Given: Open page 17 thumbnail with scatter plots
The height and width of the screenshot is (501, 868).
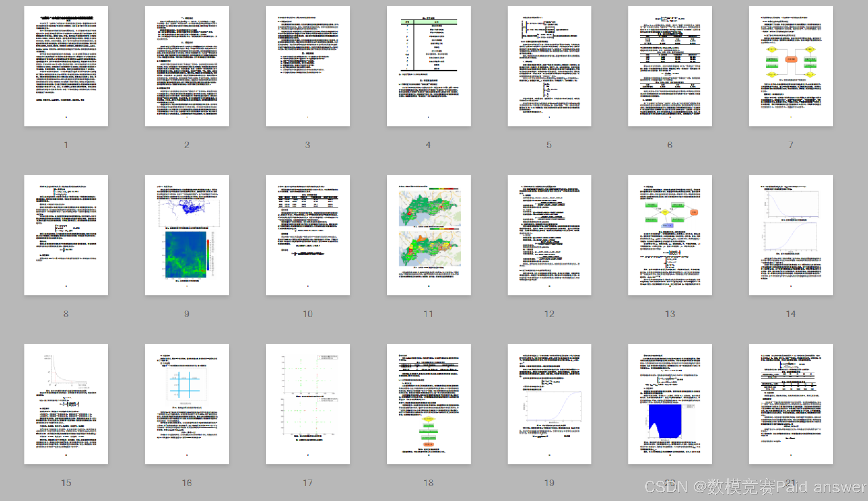Looking at the screenshot, I should pyautogui.click(x=308, y=404).
